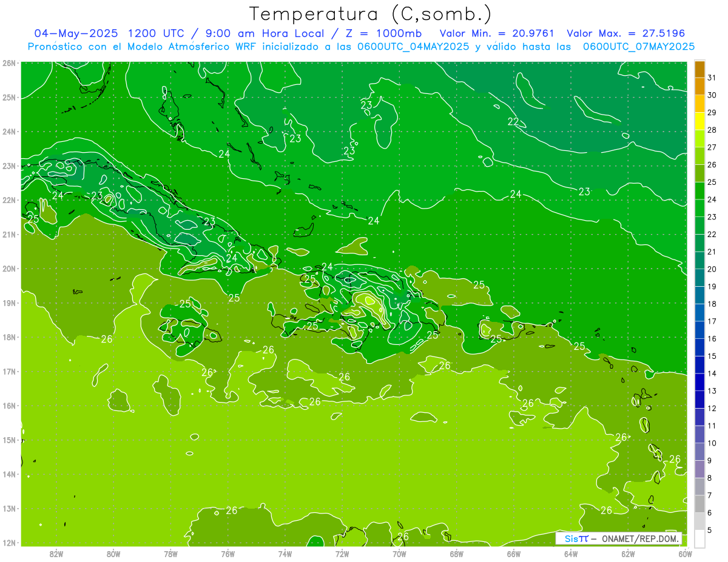Click the '12N' latitude axis label
This screenshot has height=562, width=728.
[9, 543]
